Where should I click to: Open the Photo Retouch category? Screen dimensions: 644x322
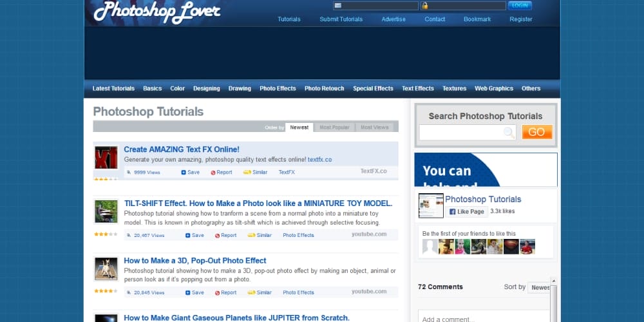pos(325,88)
